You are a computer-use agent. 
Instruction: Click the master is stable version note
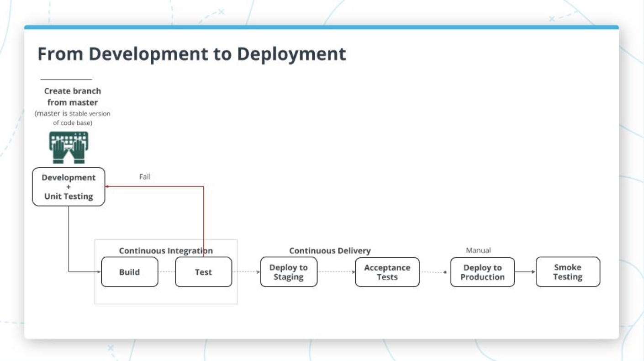(x=73, y=118)
